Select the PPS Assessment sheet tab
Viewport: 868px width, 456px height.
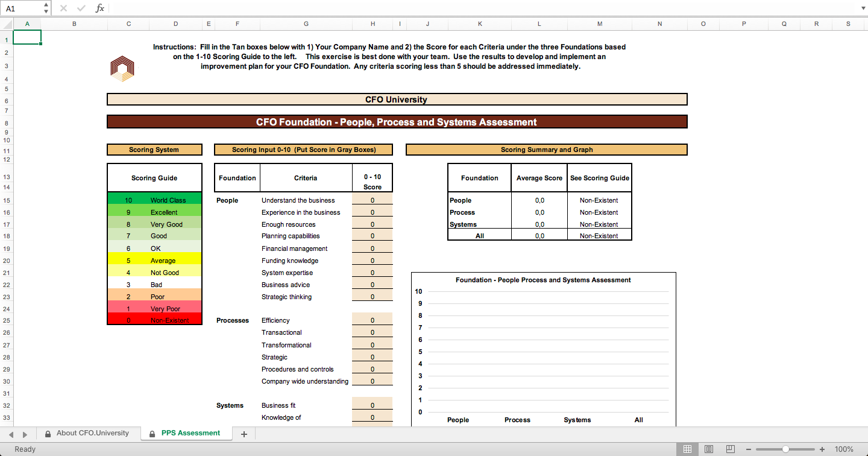[x=185, y=433]
